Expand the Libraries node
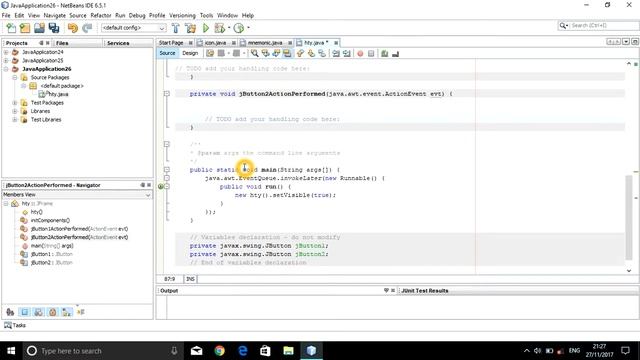640x360 pixels. (15, 111)
